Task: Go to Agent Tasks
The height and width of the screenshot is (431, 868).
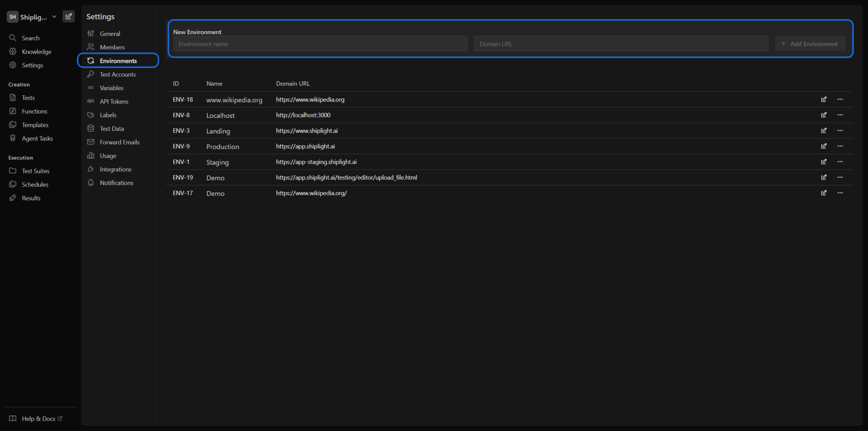Action: click(37, 139)
